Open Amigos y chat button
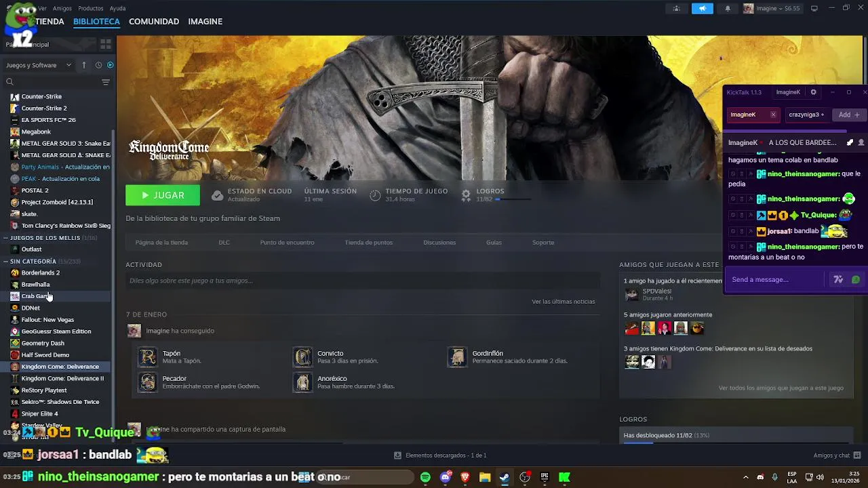The image size is (868, 488). 837,455
